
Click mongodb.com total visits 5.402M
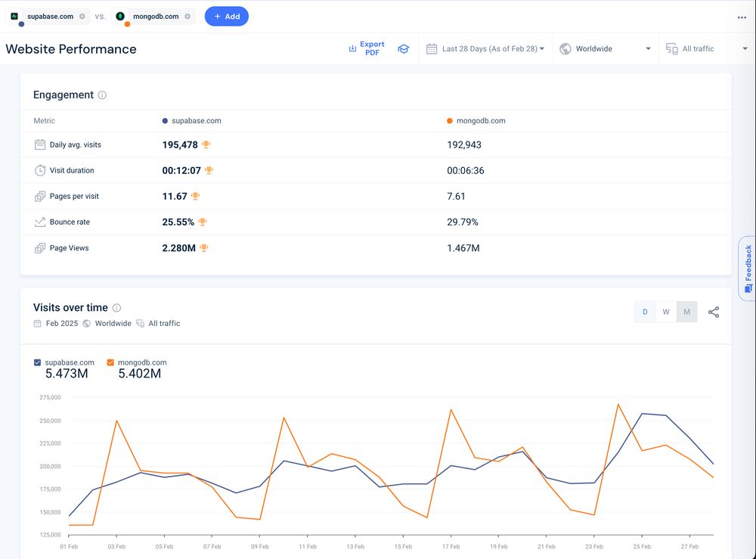coord(139,374)
